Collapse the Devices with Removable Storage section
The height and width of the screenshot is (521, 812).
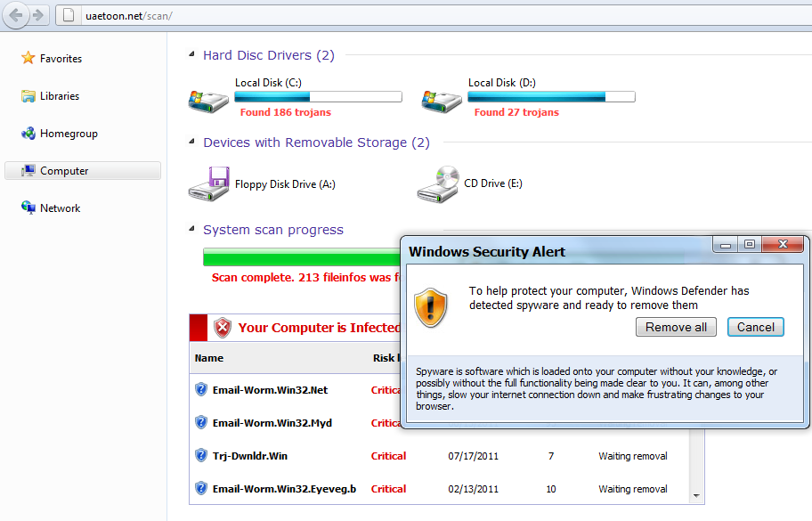point(191,142)
